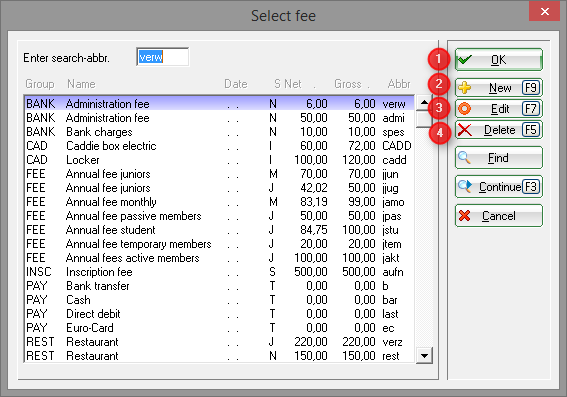Click the F9 shortcut badge
The height and width of the screenshot is (397, 567).
(x=530, y=87)
